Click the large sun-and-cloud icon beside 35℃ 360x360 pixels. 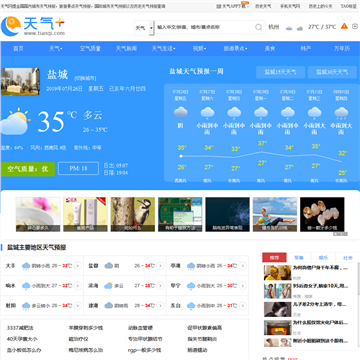coord(14,121)
